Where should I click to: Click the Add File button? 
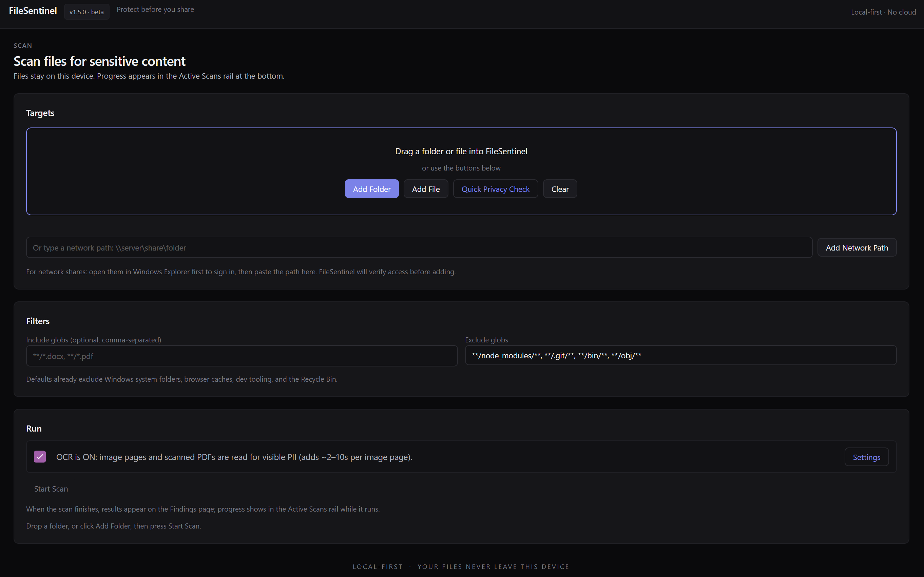point(426,189)
